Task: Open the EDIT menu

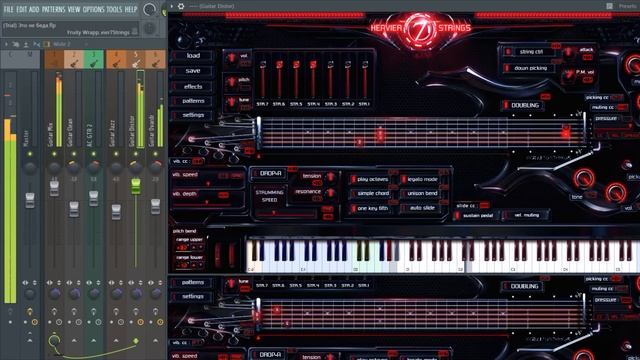Action: click(22, 9)
